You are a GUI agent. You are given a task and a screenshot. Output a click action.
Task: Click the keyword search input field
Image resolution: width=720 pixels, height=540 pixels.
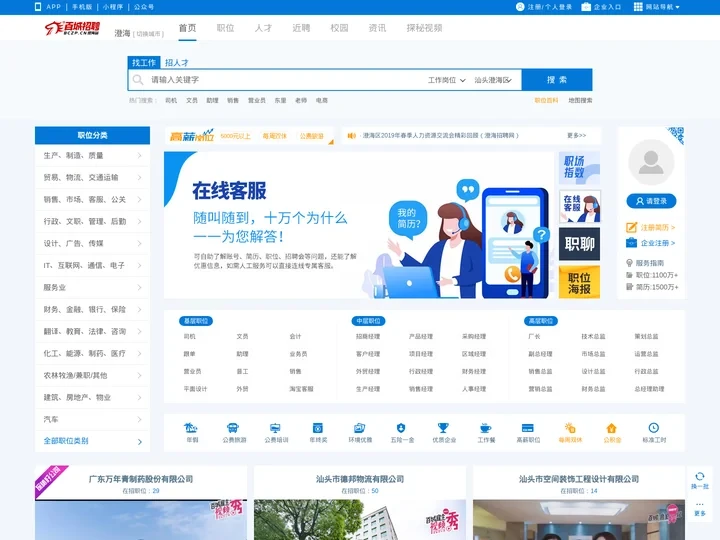[x=285, y=80]
